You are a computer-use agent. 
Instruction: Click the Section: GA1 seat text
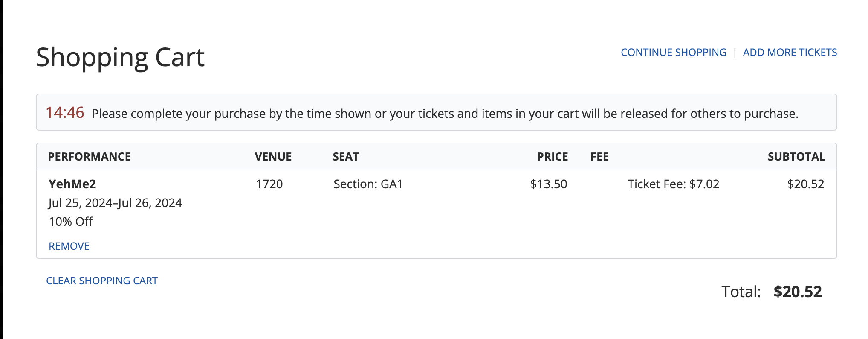tap(368, 184)
